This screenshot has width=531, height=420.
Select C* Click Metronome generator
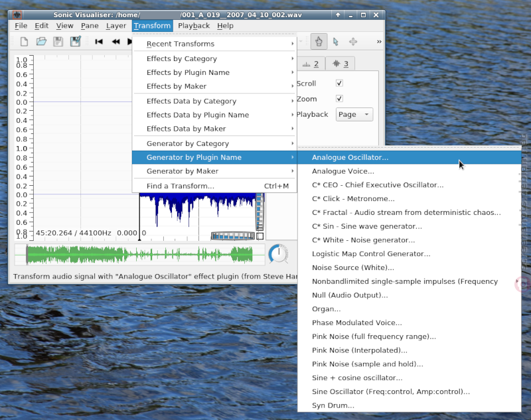pos(409,198)
